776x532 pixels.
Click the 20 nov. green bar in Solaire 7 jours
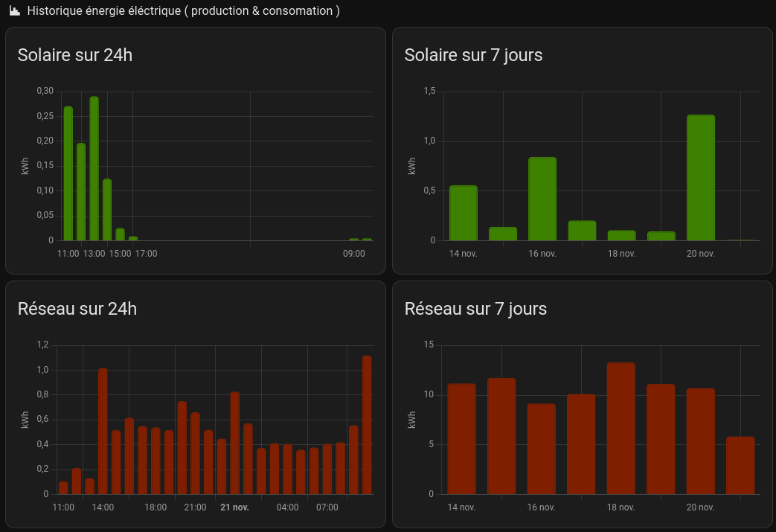coord(701,178)
